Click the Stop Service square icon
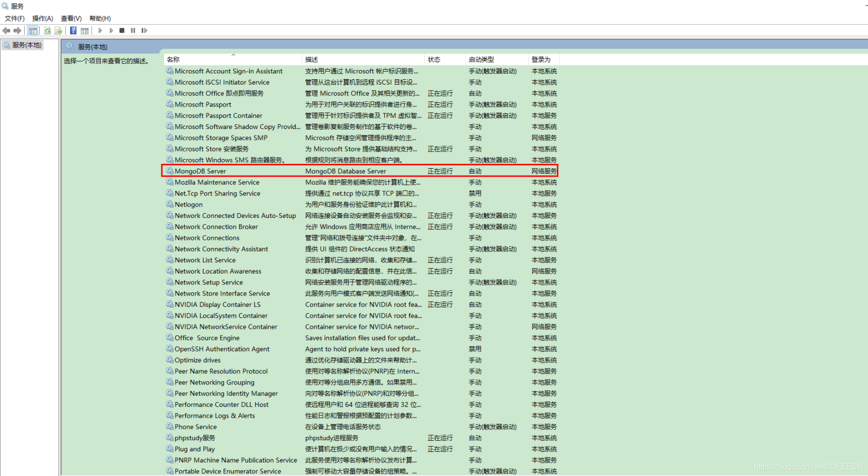 click(x=122, y=31)
